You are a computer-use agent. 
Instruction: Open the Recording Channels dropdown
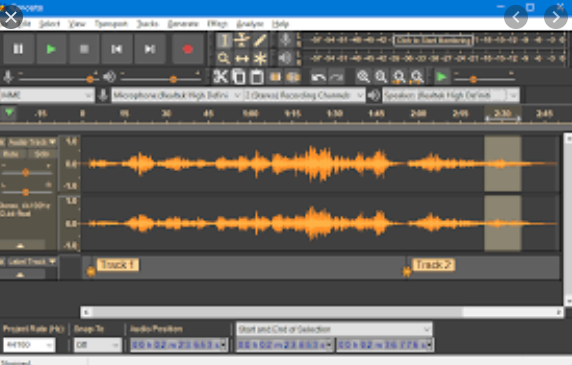tap(304, 96)
